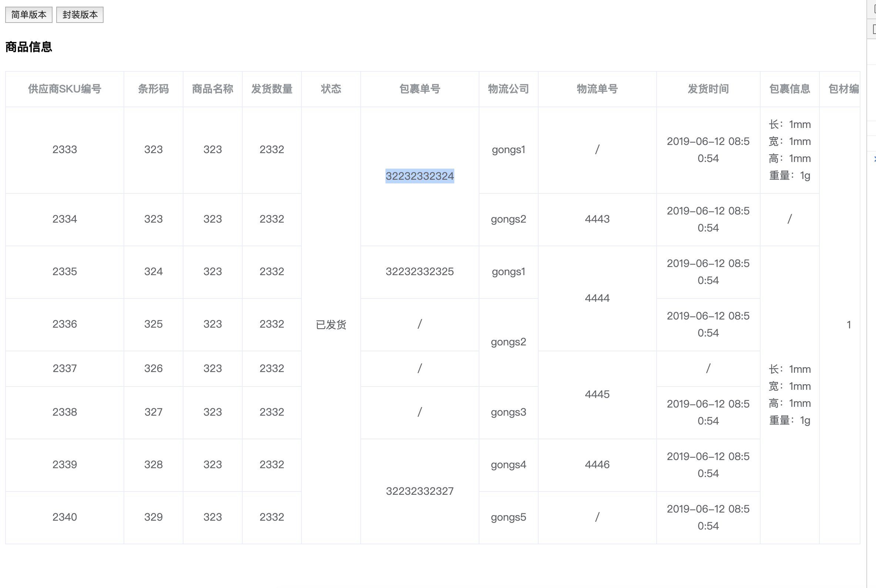The width and height of the screenshot is (876, 588).
Task: Click the 已发货 status cell
Action: [x=330, y=325]
